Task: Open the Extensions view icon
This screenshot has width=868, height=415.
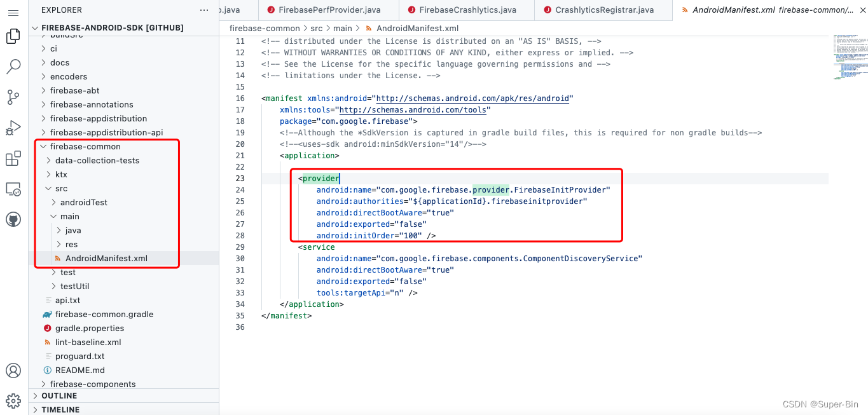Action: [x=13, y=159]
